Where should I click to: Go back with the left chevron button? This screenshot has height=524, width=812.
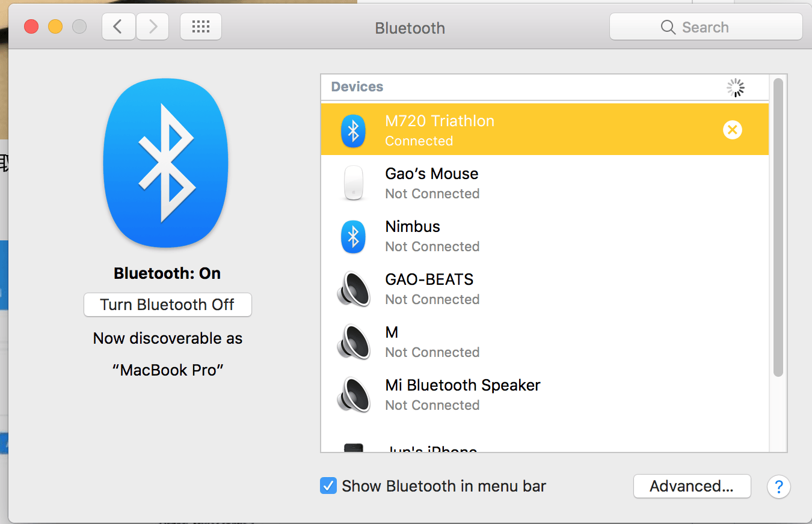tap(118, 27)
